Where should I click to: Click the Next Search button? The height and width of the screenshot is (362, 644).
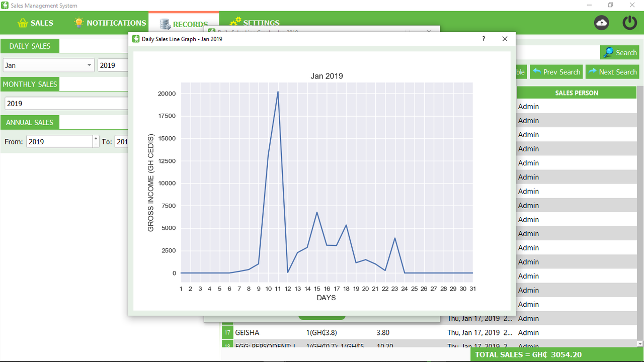[612, 71]
